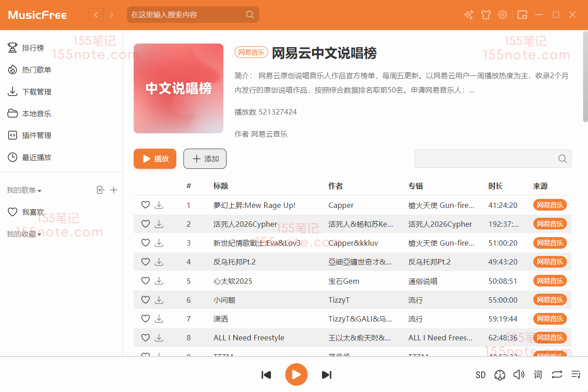Click the import playlist icon beside 我的歌单
The image size is (588, 392).
[x=100, y=190]
